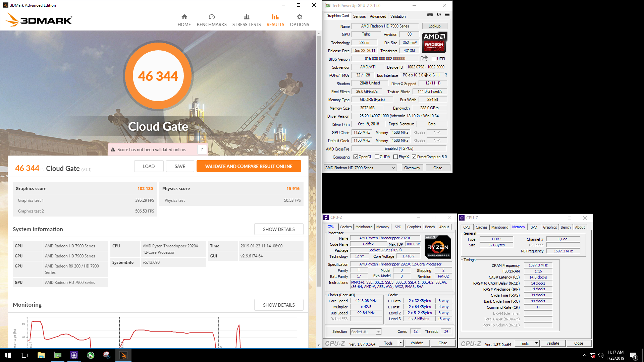Click the taskbar clock showing 11:17 AM
Image resolution: width=644 pixels, height=362 pixels.
click(x=615, y=355)
